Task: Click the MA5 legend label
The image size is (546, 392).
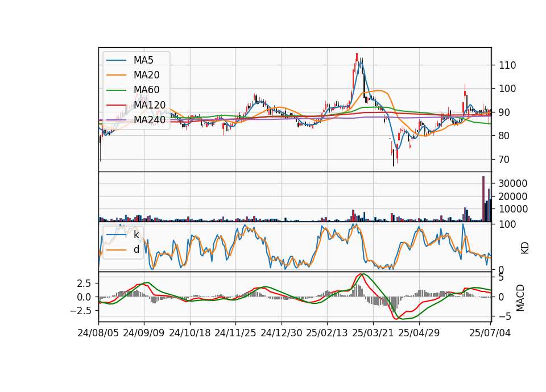Action: click(143, 60)
